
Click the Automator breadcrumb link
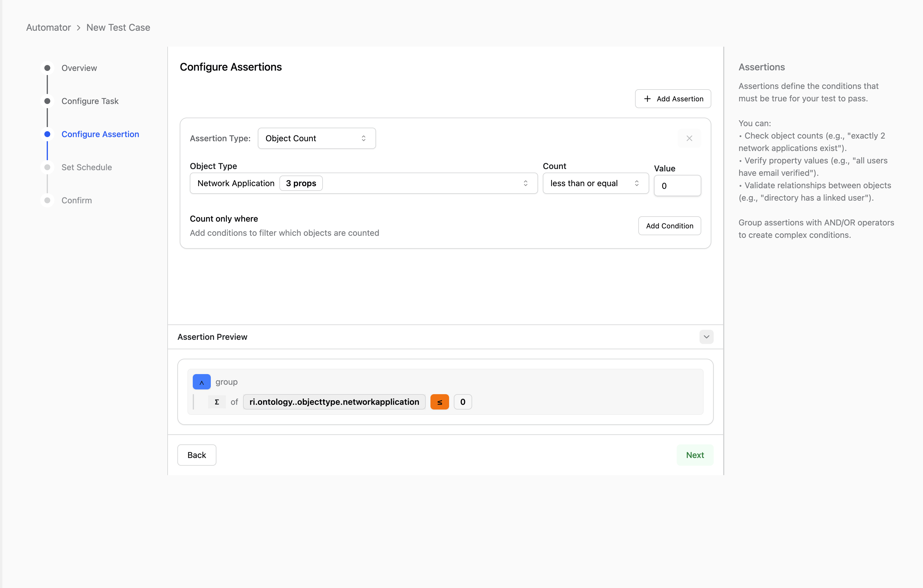[48, 27]
